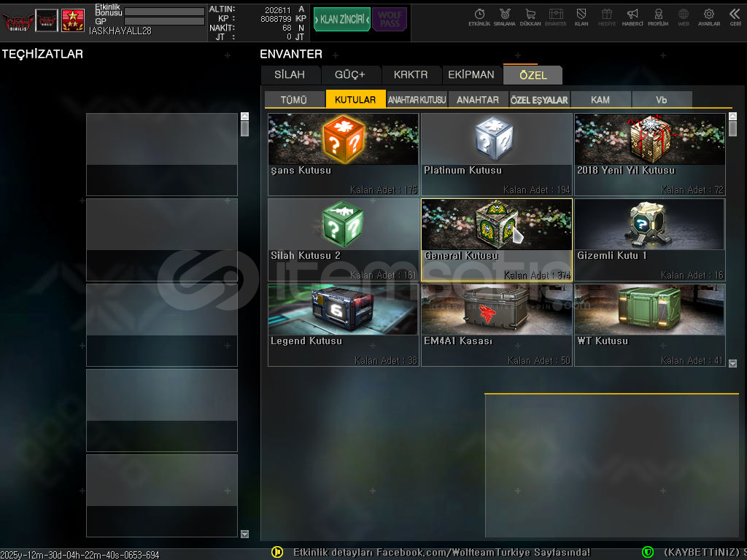The image size is (747, 560).
Task: Go back with the GERİ arrows icon
Action: (735, 17)
